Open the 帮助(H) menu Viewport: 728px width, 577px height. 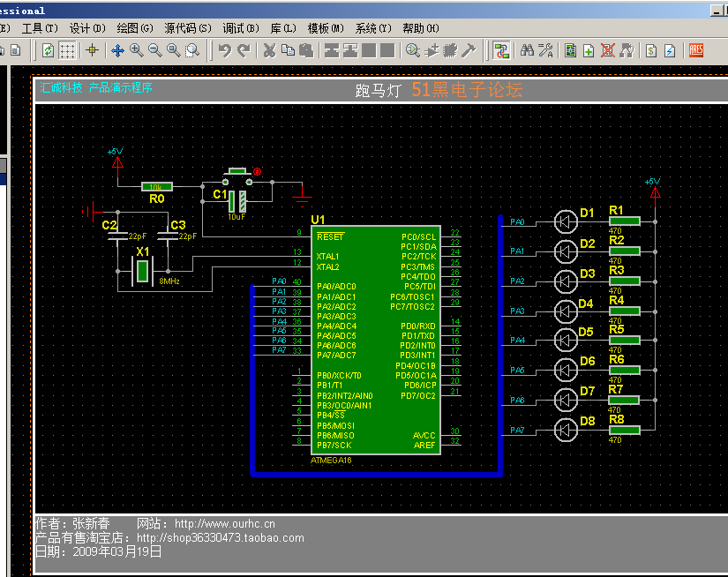420,28
